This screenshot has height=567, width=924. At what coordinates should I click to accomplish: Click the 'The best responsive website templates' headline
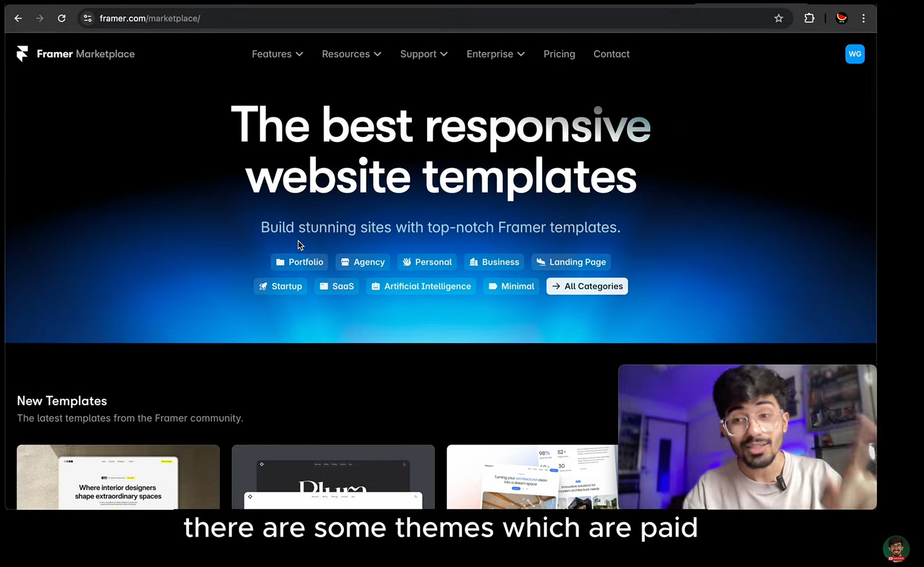click(441, 150)
